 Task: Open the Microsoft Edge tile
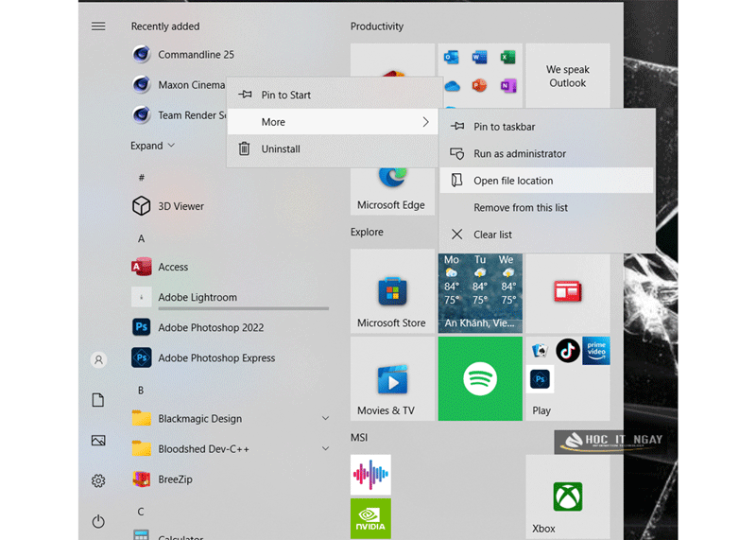click(x=392, y=191)
